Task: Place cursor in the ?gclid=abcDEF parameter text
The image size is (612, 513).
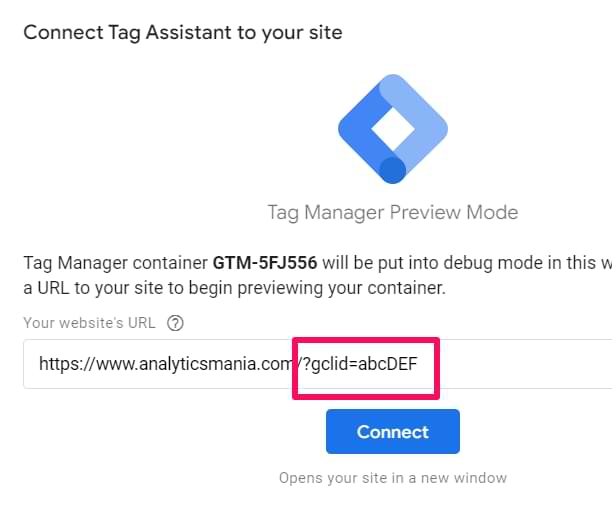Action: [x=357, y=364]
